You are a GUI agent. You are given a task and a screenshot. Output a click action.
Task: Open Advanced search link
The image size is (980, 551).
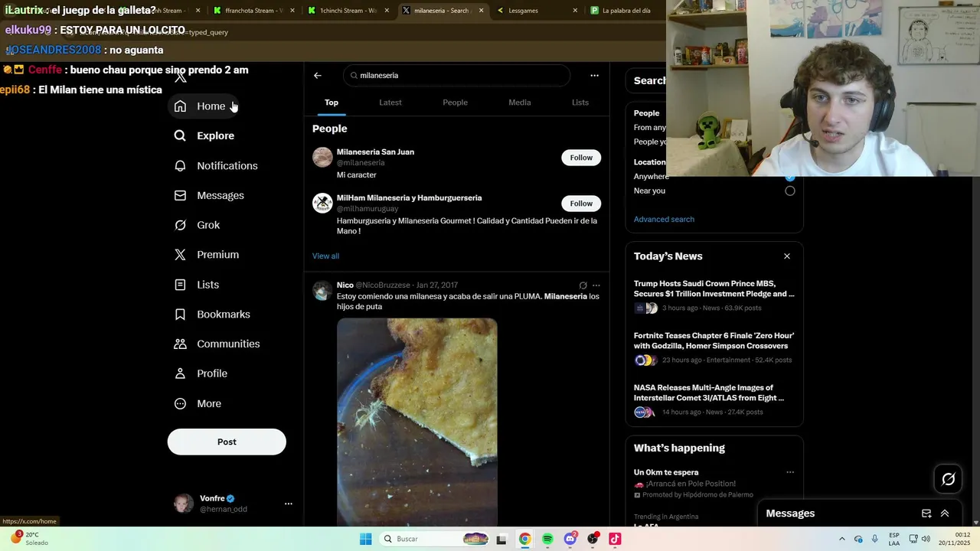664,219
